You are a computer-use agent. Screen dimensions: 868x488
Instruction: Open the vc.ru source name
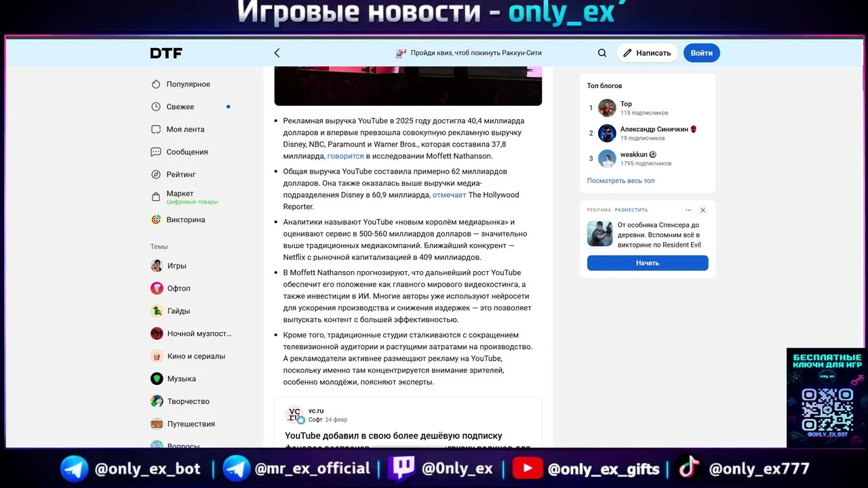point(316,411)
